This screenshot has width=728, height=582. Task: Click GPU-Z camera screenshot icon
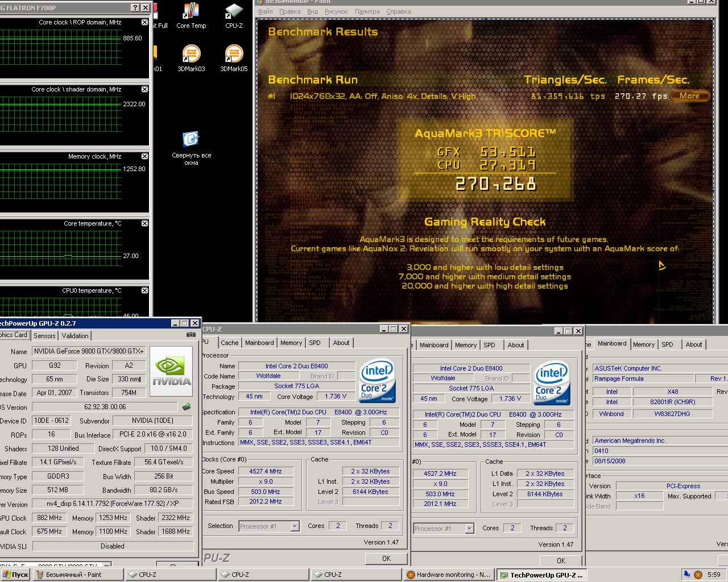click(191, 335)
